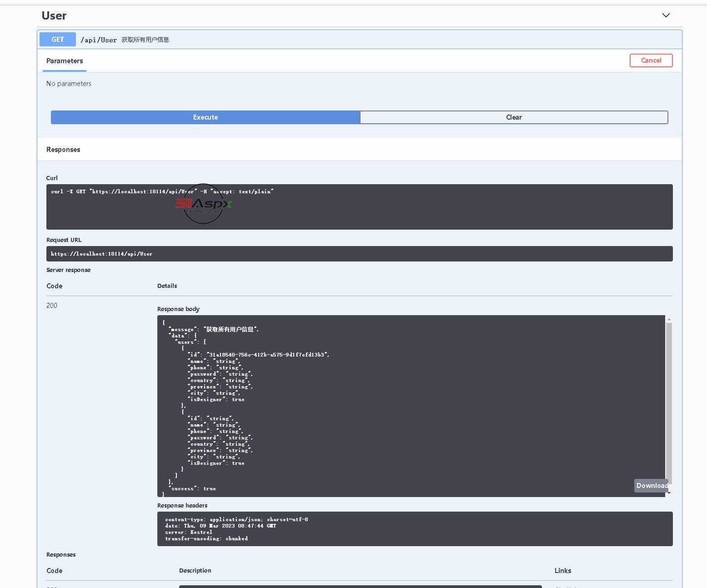Click the endpoint description 获取所有用户信息
The image size is (707, 588).
tap(145, 40)
